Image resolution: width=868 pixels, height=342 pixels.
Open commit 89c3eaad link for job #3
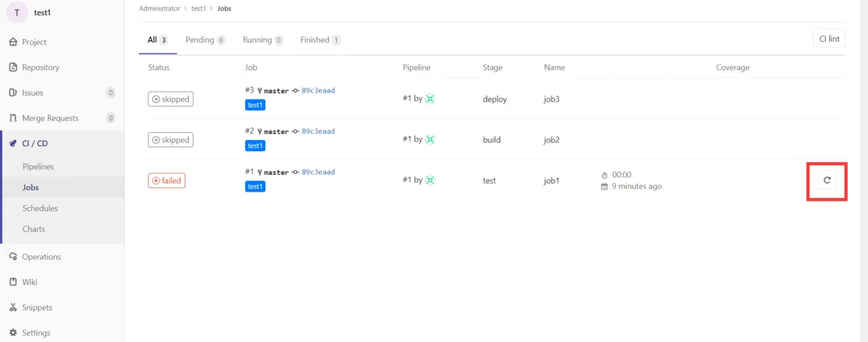point(318,90)
